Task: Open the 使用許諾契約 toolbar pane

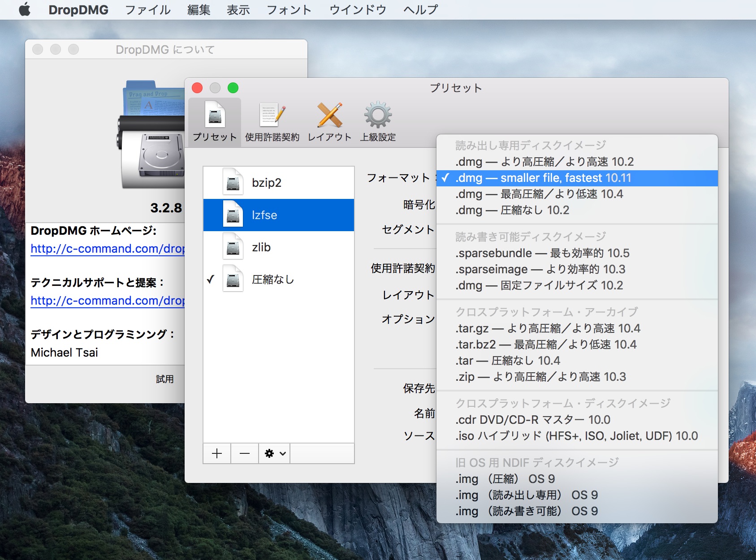Action: (x=272, y=122)
